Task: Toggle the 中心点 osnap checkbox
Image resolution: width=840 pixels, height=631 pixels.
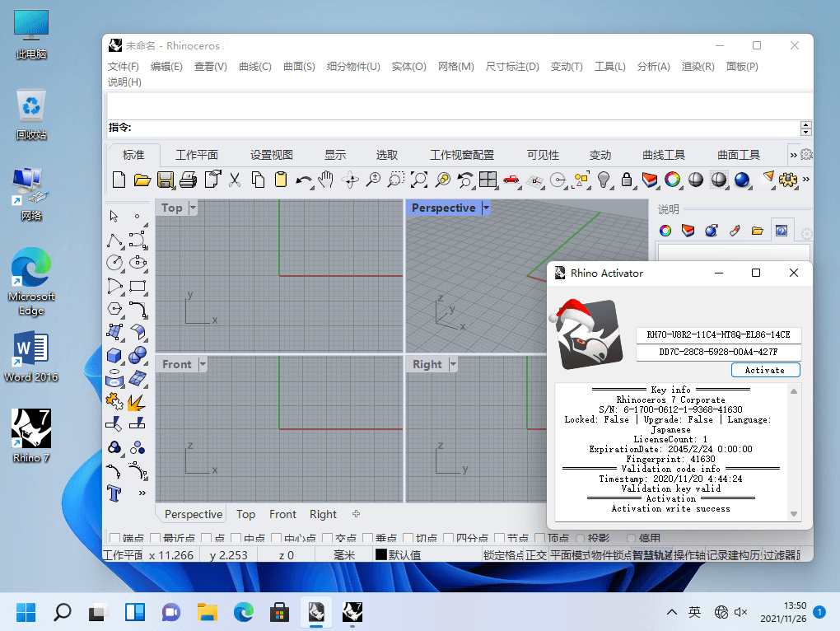Action: (x=274, y=539)
